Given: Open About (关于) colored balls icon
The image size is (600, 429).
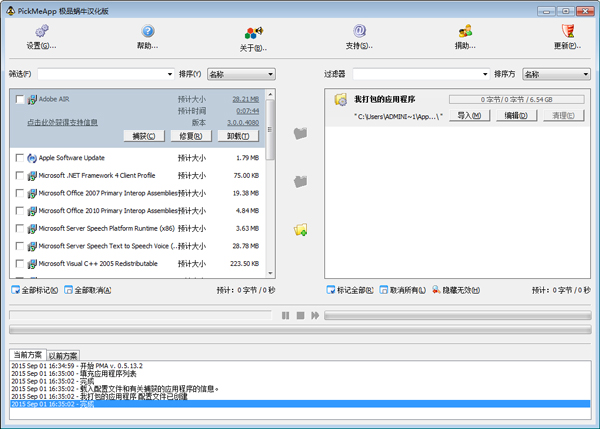Looking at the screenshot, I should (x=254, y=33).
